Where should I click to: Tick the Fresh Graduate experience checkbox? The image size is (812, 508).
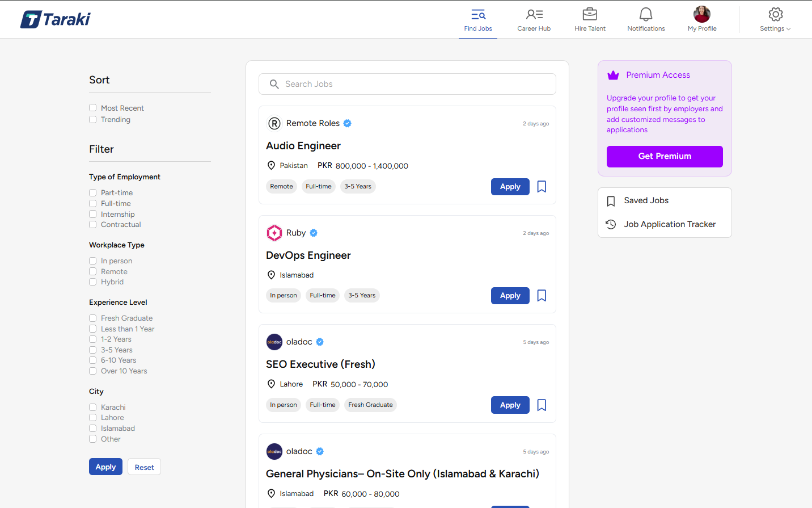pyautogui.click(x=93, y=318)
